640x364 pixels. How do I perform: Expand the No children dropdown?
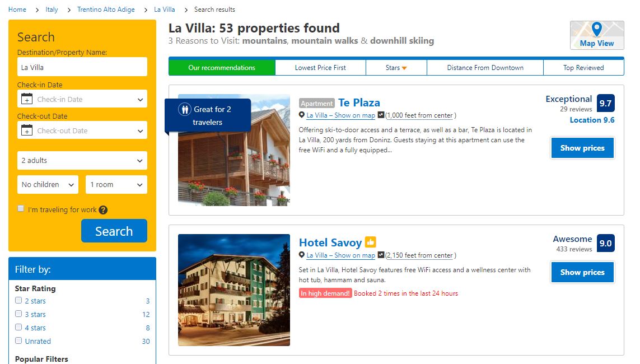48,184
